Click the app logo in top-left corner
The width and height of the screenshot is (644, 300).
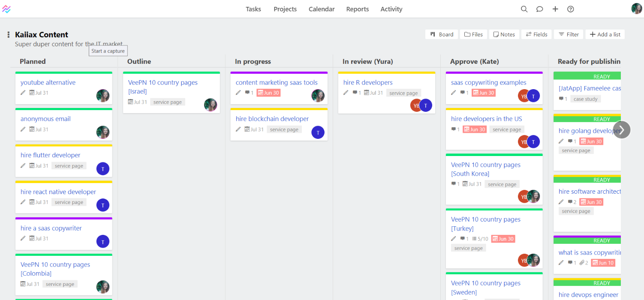pyautogui.click(x=6, y=9)
